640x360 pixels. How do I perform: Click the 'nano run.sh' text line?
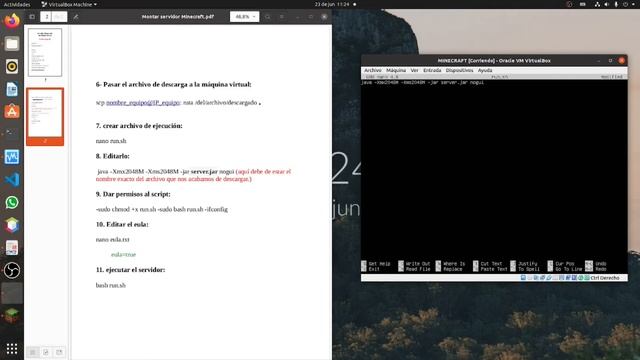point(111,141)
